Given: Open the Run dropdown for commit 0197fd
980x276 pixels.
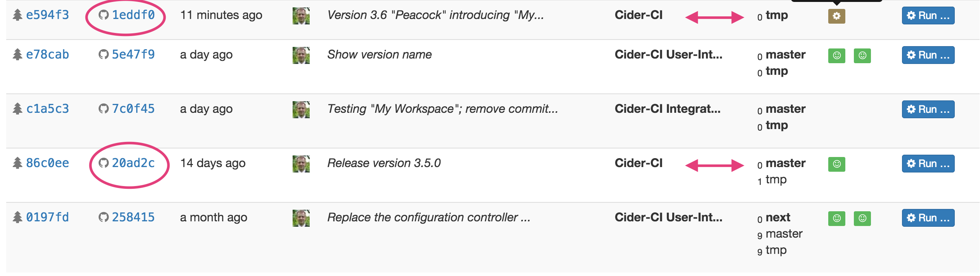Looking at the screenshot, I should (928, 218).
